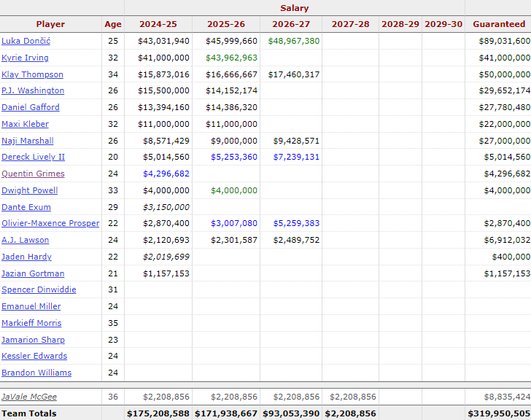The image size is (531, 420).
Task: Click Kessler Edwards link
Action: point(34,356)
